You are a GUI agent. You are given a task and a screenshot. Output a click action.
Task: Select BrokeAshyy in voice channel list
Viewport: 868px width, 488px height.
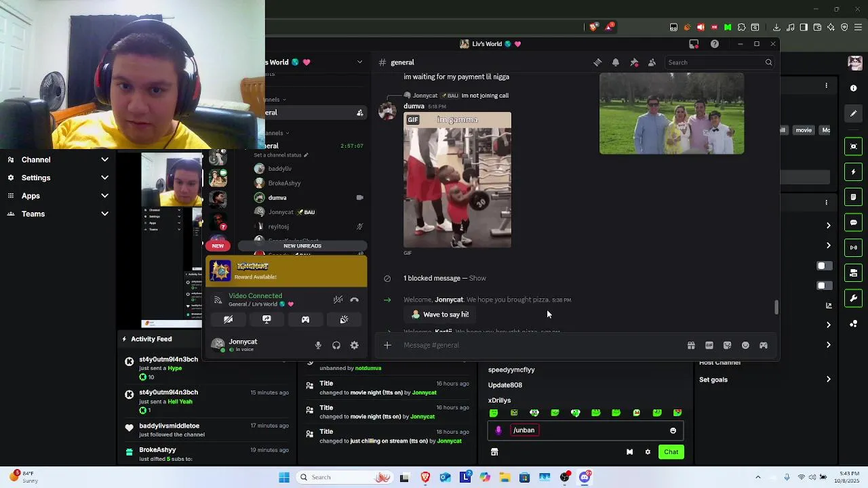[284, 183]
